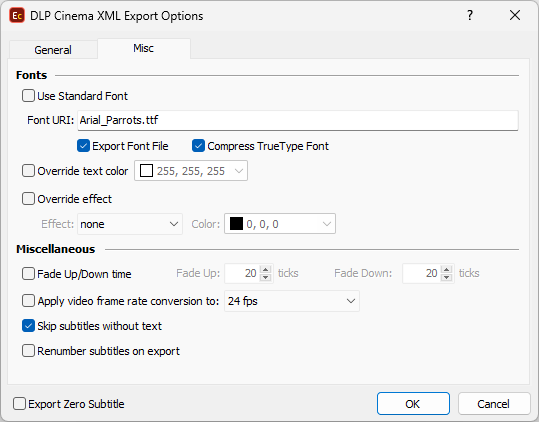Image resolution: width=539 pixels, height=422 pixels.
Task: Click the Fade Up ticks value field
Action: click(x=242, y=274)
